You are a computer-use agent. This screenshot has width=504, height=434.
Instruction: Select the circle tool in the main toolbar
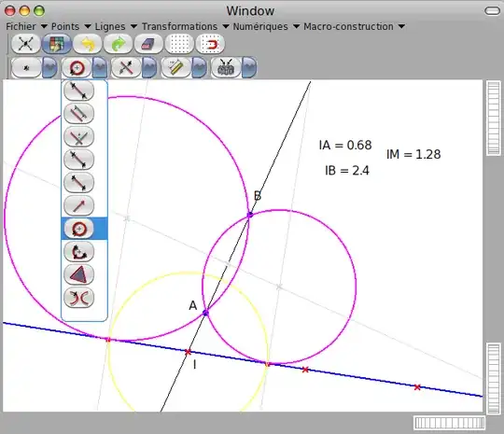point(77,68)
